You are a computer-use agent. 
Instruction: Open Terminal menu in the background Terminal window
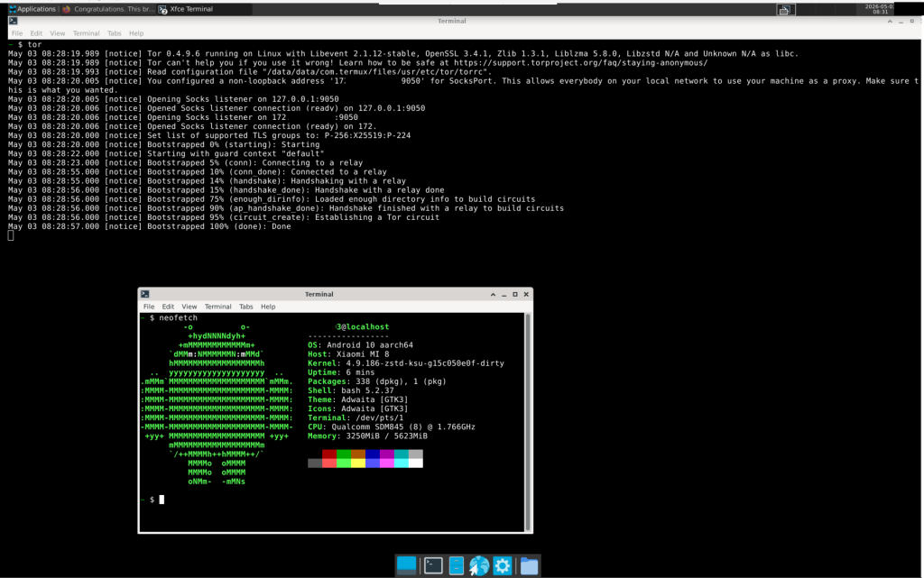click(x=86, y=33)
